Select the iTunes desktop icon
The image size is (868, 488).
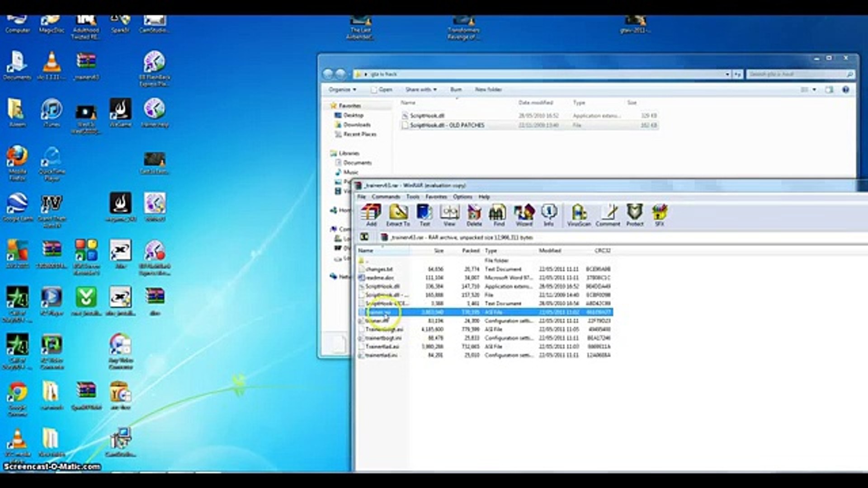coord(52,113)
